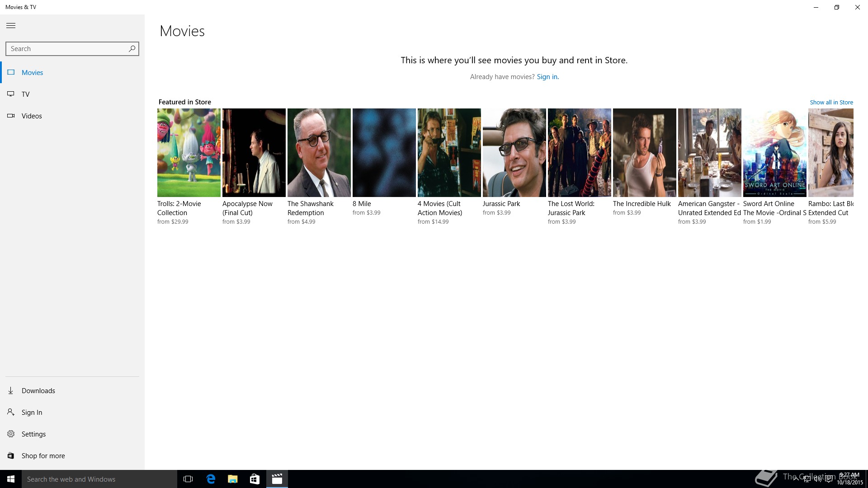Click the Shop for more bag icon
The width and height of the screenshot is (868, 488).
[x=11, y=455]
